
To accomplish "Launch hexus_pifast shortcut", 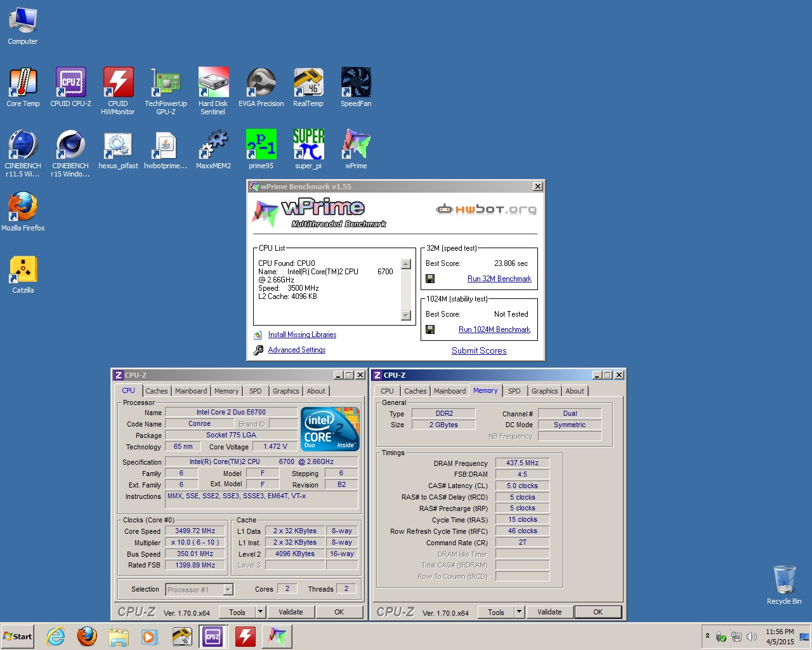I will point(118,150).
